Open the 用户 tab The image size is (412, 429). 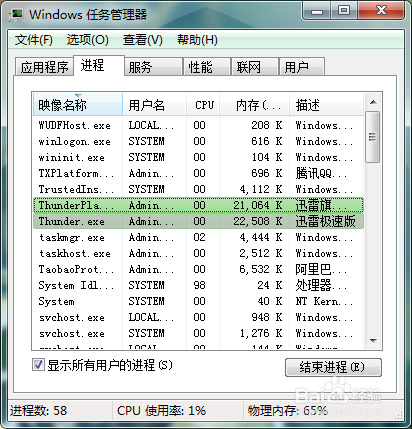[302, 67]
